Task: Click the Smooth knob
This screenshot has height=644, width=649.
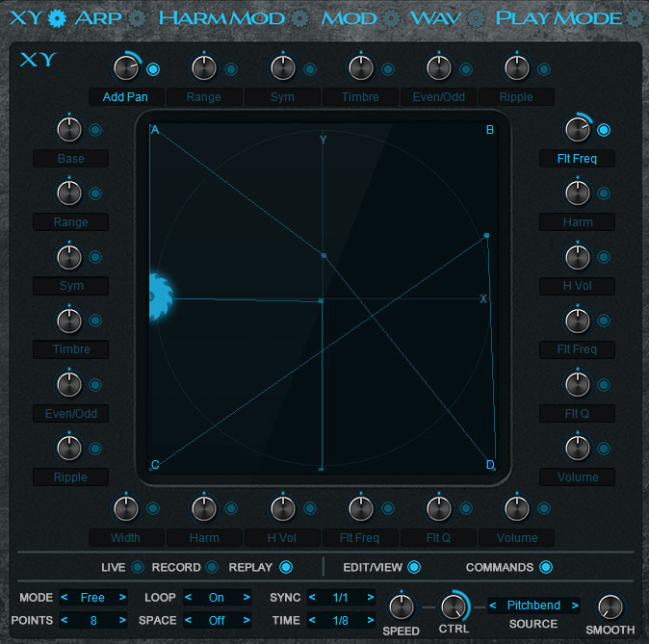Action: 610,606
